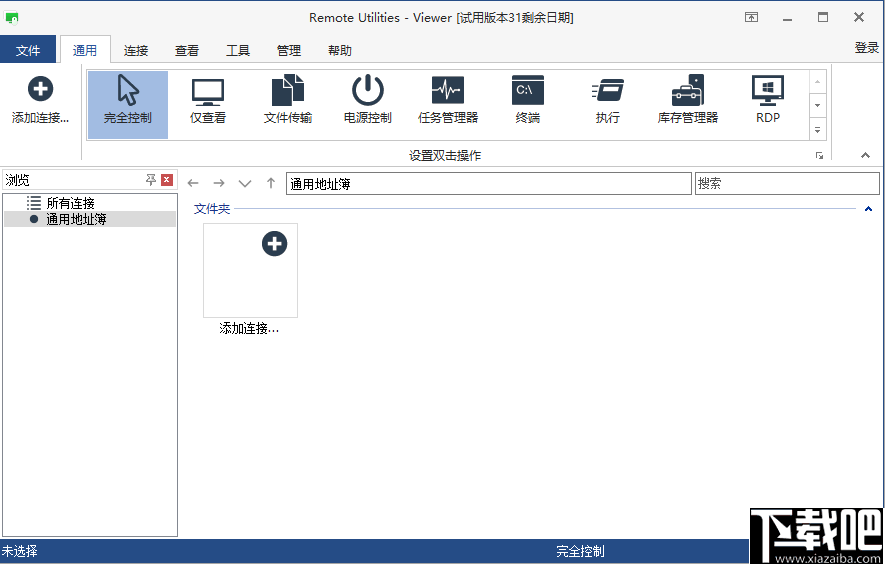The image size is (885, 564).
Task: Select the 完全控制 full control mode
Action: coord(128,105)
